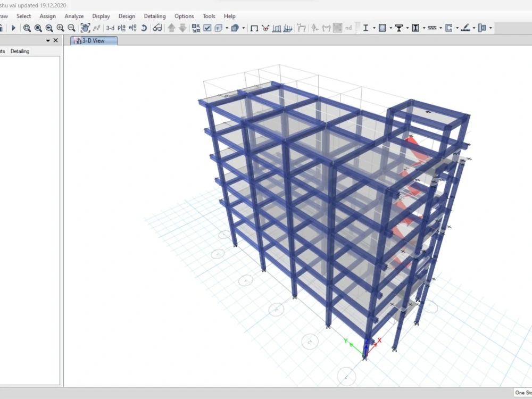This screenshot has height=399, width=532.
Task: Restore the full model view
Action: click(x=38, y=28)
